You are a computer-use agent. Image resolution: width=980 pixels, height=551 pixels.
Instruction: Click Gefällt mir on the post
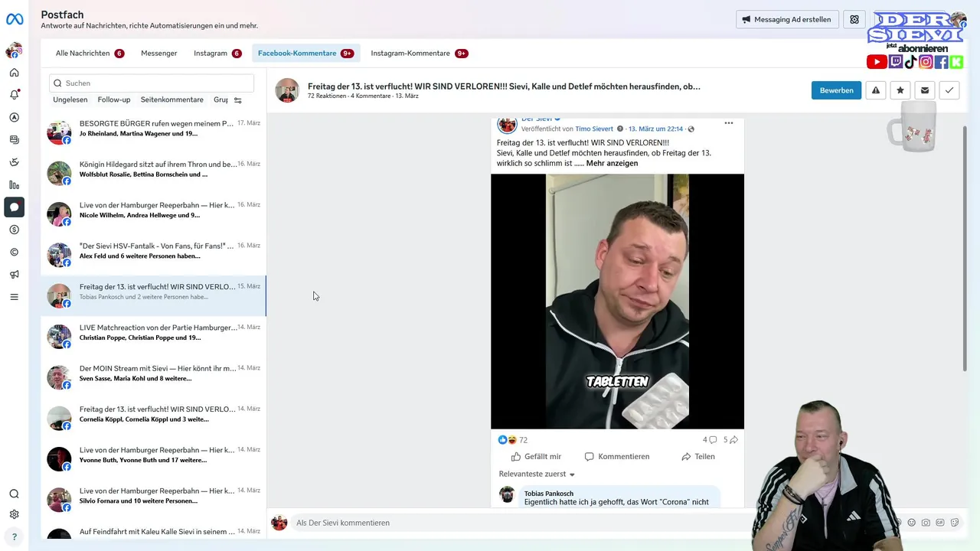point(536,457)
